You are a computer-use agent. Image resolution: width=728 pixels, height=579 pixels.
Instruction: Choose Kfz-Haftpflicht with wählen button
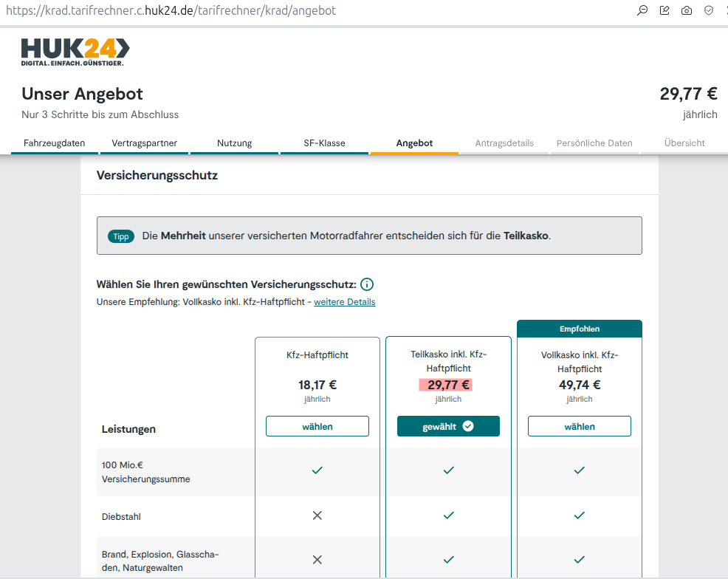(317, 426)
